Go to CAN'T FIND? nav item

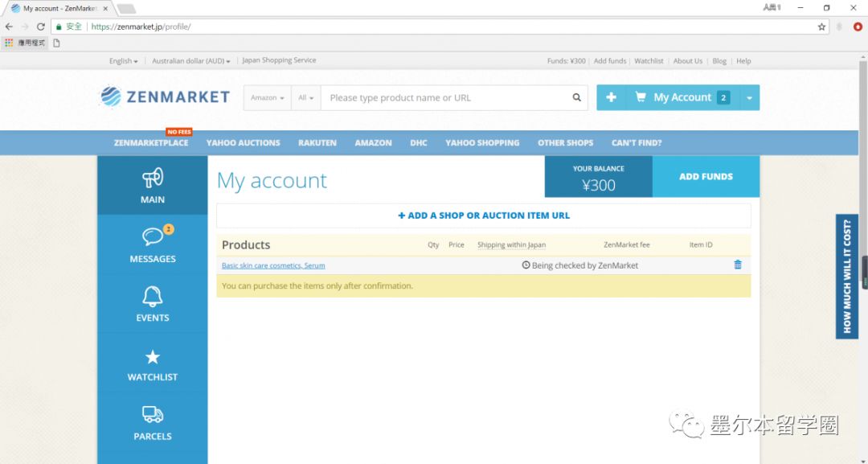click(637, 143)
